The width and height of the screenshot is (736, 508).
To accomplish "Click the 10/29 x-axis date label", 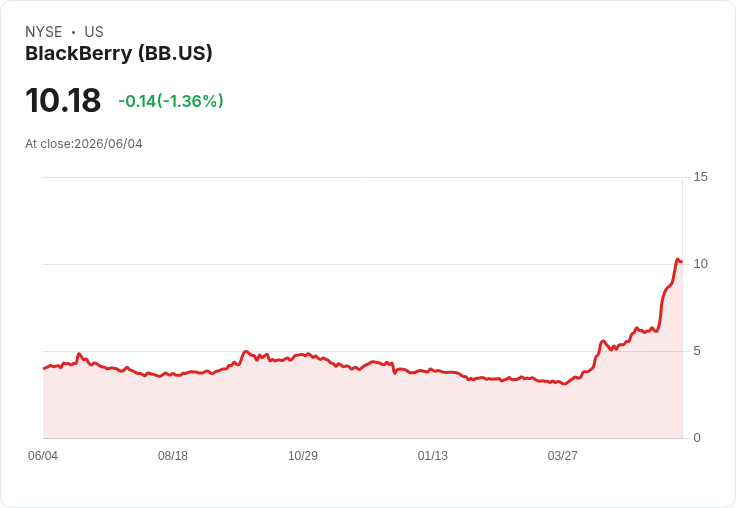I will tap(303, 455).
